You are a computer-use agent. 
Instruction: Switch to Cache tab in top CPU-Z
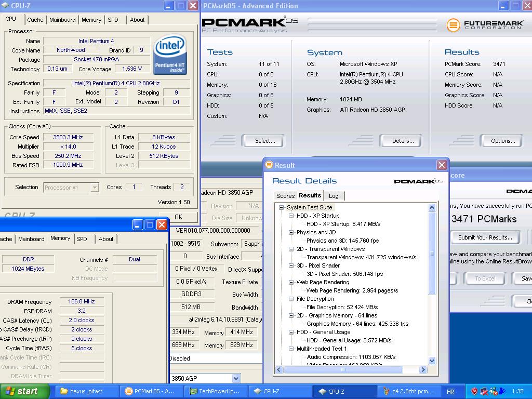point(35,20)
